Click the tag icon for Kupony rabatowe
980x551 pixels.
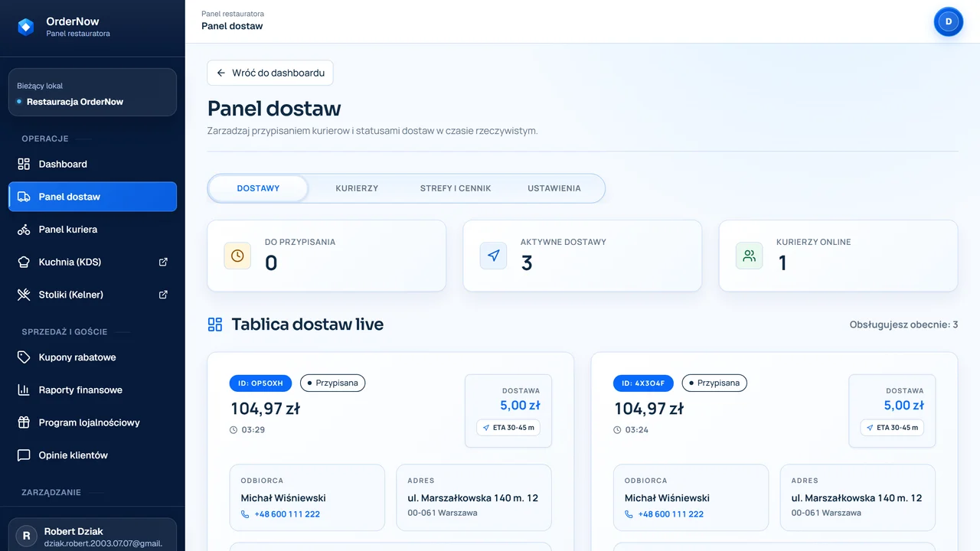coord(24,357)
